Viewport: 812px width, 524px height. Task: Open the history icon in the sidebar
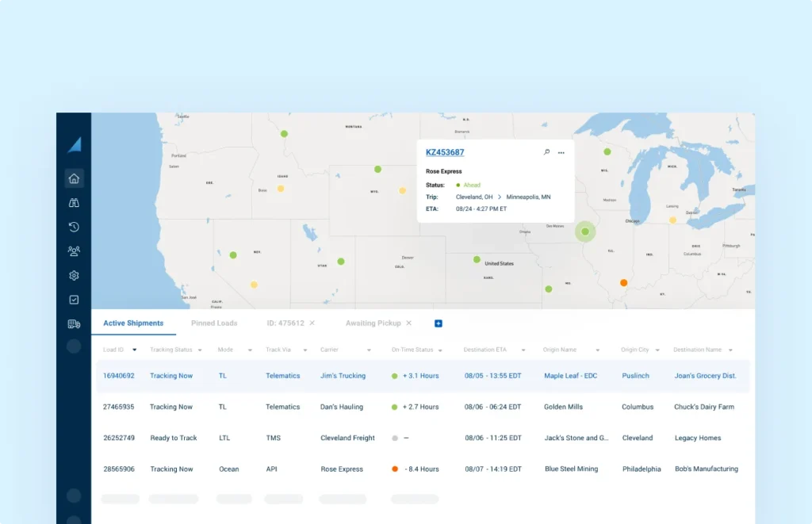click(73, 227)
